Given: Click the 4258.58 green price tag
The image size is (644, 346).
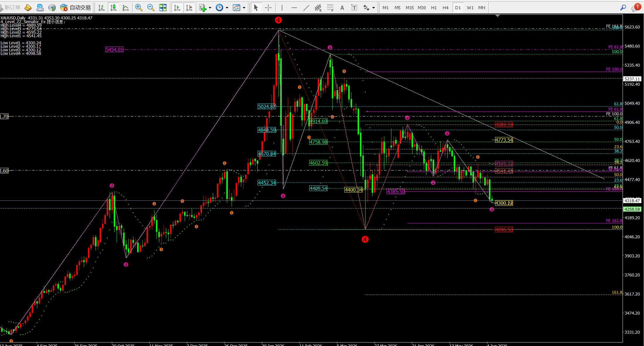Looking at the screenshot, I should tap(632, 209).
